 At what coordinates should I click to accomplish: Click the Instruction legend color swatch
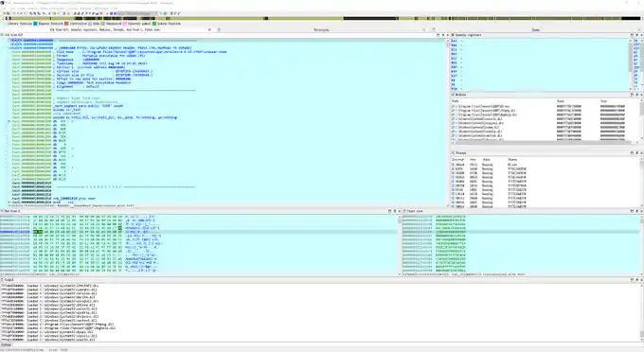point(66,24)
